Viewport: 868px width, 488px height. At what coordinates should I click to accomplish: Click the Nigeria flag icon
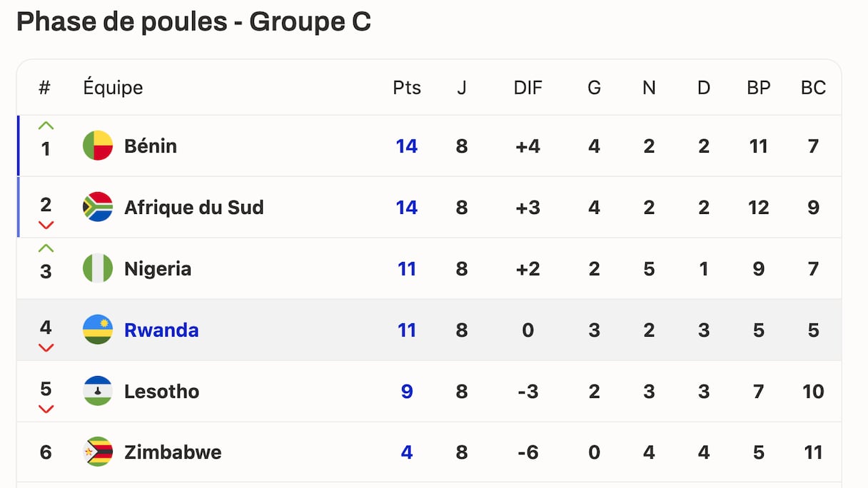[98, 268]
